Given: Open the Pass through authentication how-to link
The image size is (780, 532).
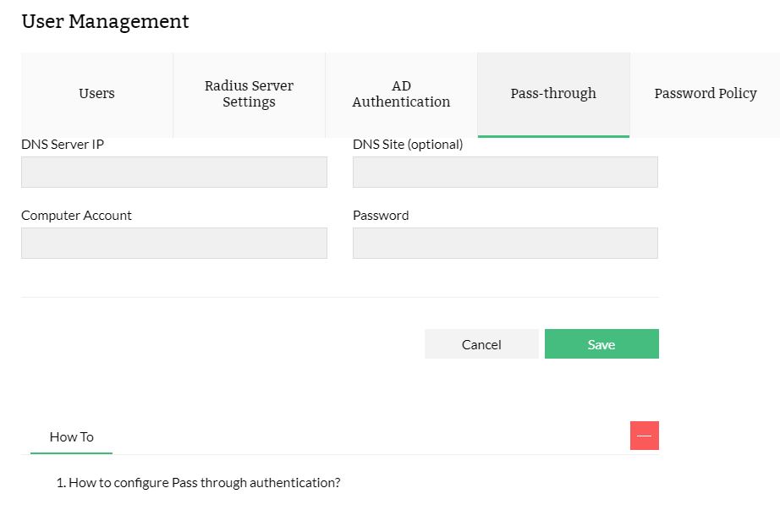Looking at the screenshot, I should (x=204, y=483).
